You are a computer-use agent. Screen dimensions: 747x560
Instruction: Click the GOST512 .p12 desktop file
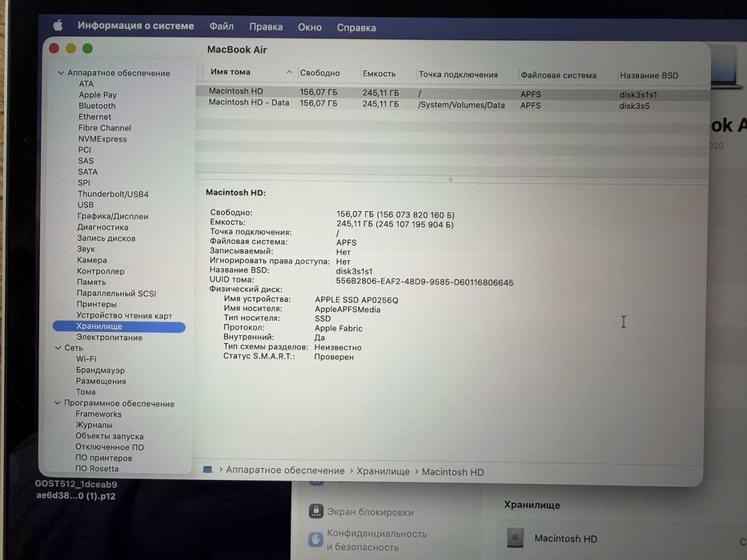[76, 490]
